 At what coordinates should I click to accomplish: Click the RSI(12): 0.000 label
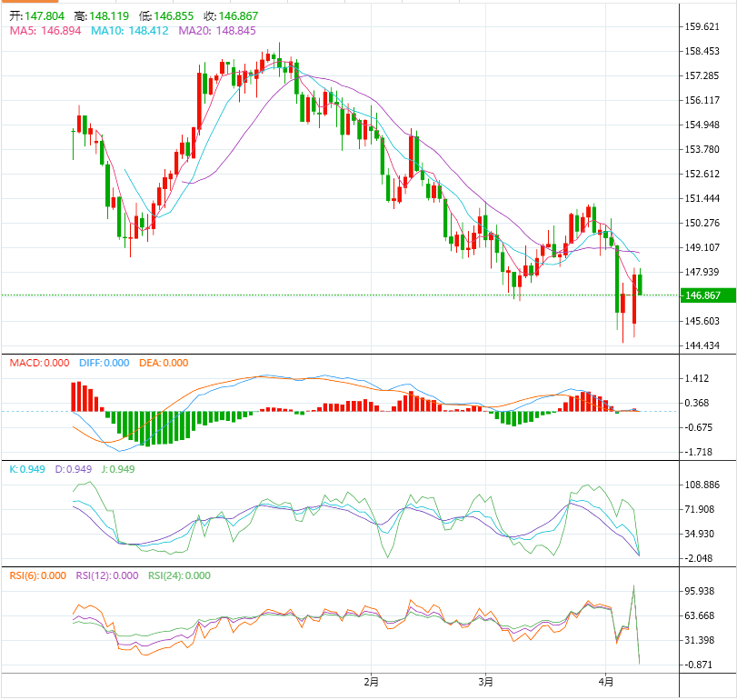click(107, 575)
